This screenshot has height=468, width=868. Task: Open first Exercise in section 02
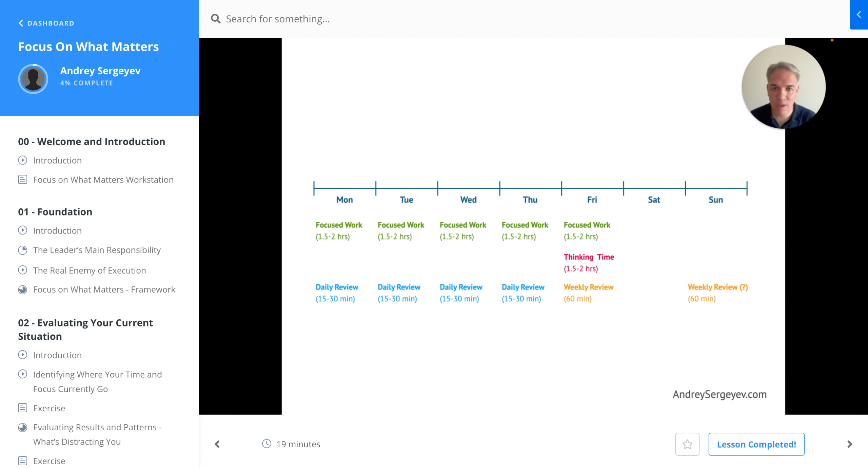[49, 408]
